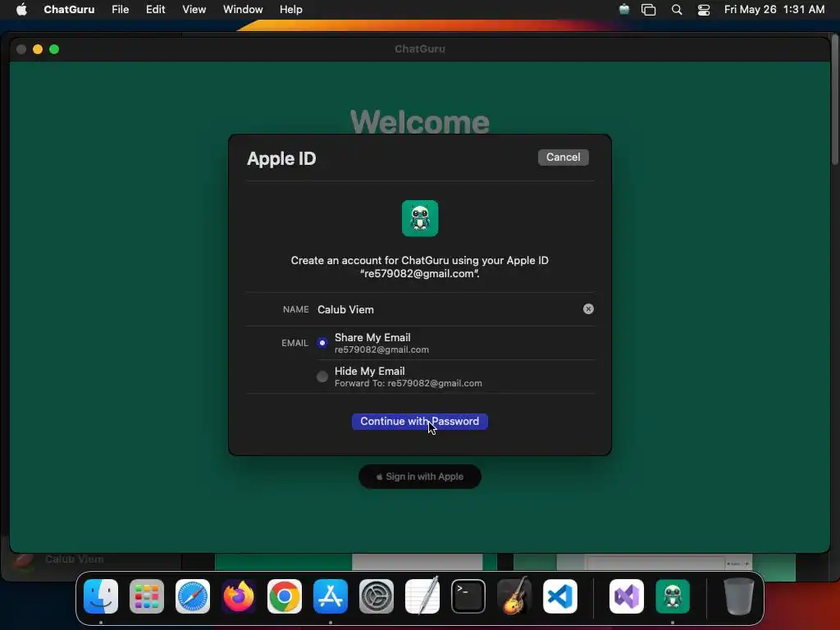Open the screen mirroring menu bar icon

pyautogui.click(x=649, y=9)
